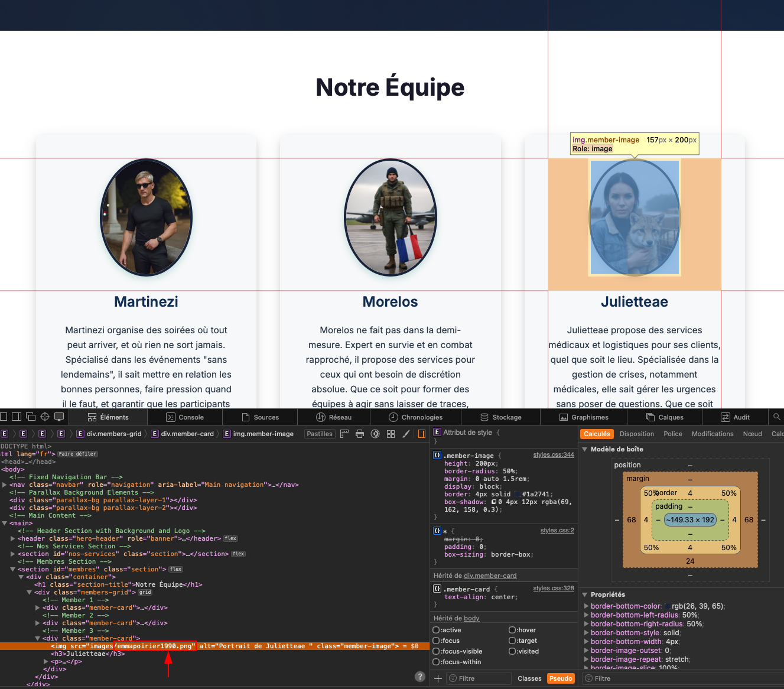Detach Web Inspector into separate window icon

tap(31, 417)
